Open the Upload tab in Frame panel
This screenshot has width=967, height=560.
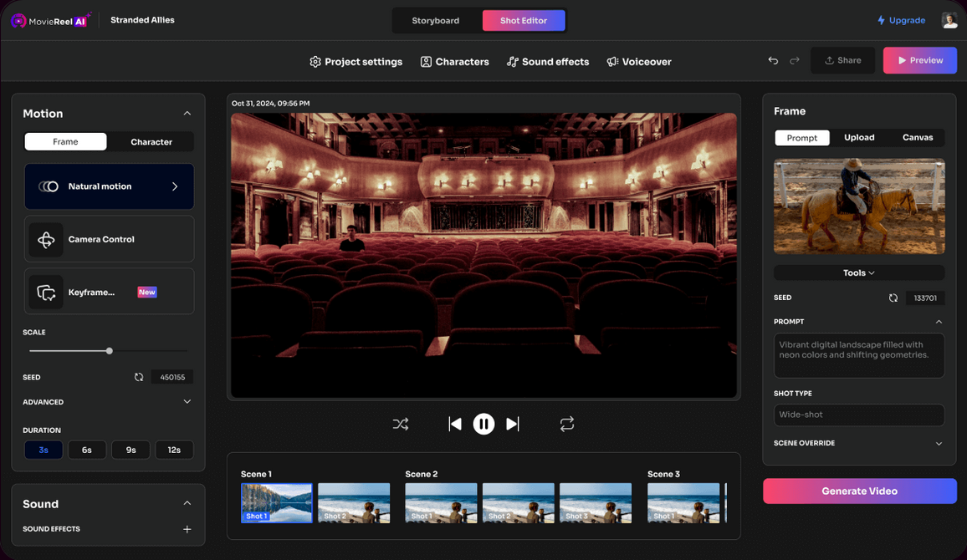point(859,138)
